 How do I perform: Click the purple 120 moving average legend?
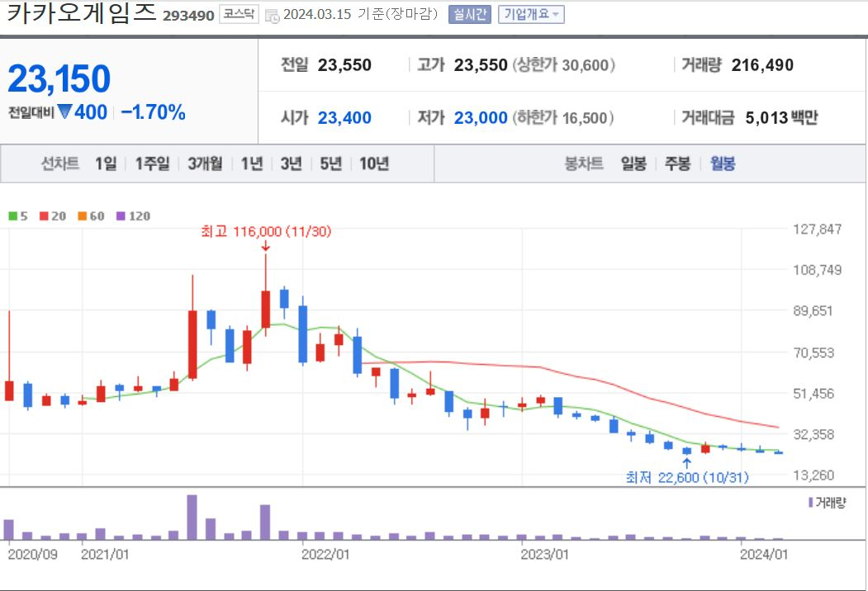(x=133, y=215)
